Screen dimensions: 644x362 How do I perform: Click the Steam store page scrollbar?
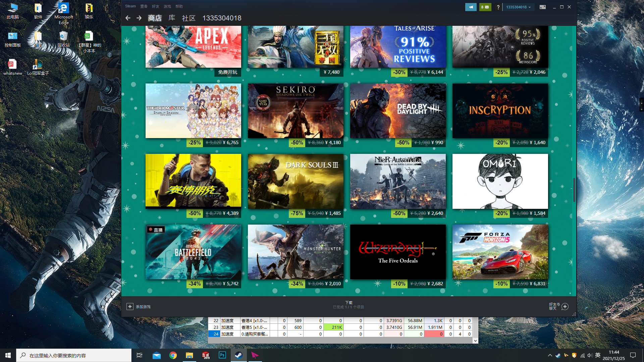click(574, 190)
